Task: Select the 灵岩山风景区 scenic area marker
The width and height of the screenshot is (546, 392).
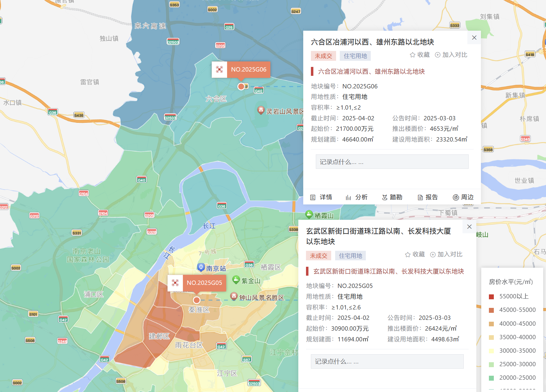Action: pyautogui.click(x=261, y=111)
